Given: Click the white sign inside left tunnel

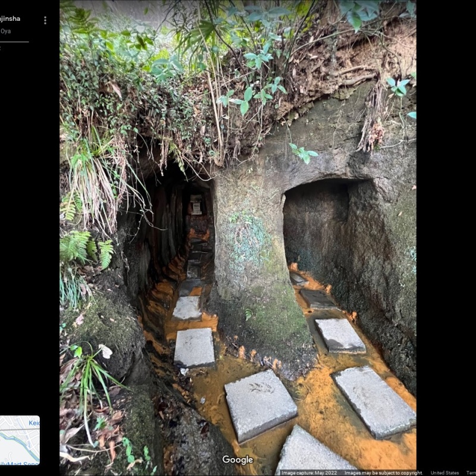Looking at the screenshot, I should pos(196,205).
